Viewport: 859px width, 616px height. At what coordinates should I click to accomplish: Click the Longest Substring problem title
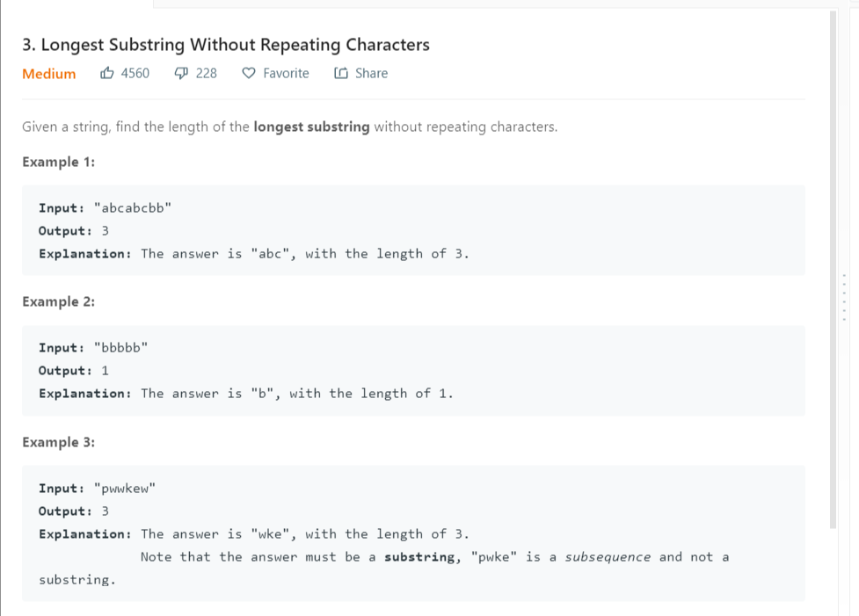pos(226,45)
